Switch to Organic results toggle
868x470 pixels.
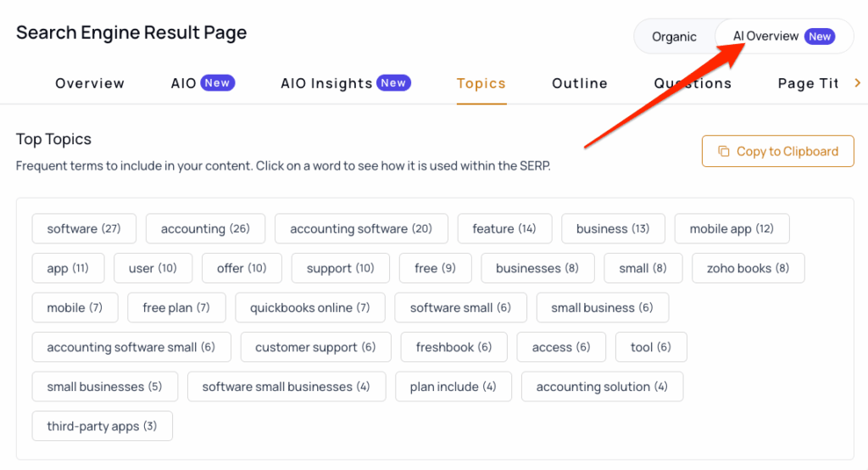(674, 36)
